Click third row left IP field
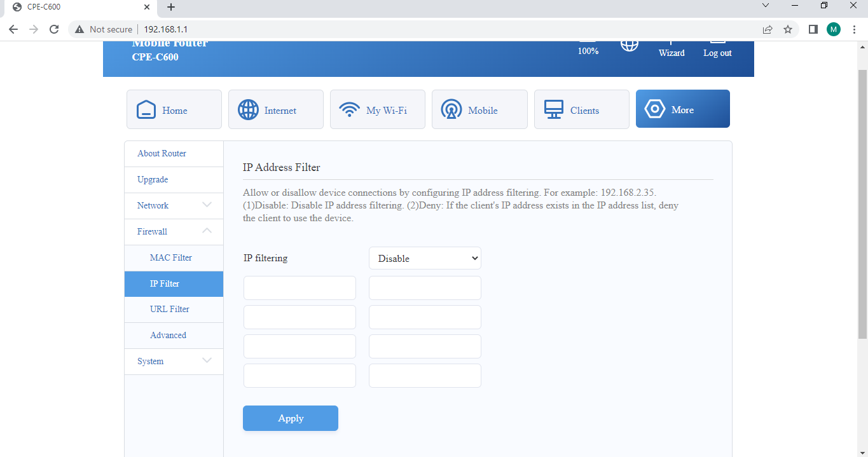This screenshot has height=457, width=868. click(300, 346)
